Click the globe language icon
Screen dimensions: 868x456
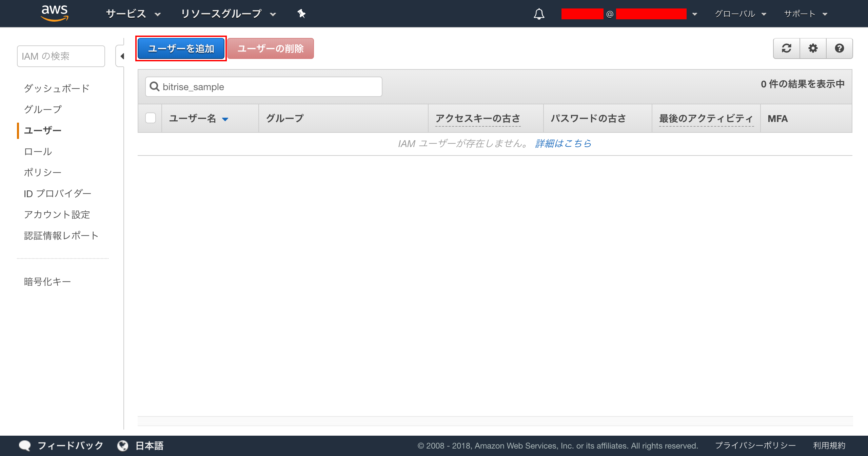122,445
